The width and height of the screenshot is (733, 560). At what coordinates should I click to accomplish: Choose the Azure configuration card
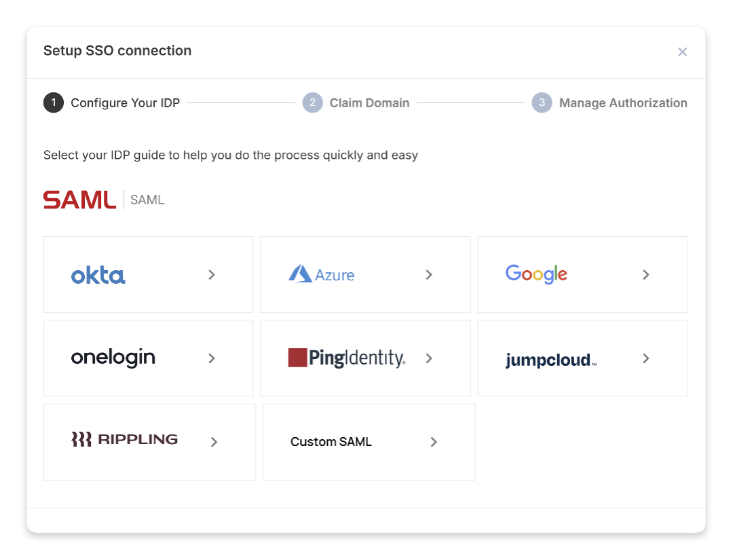365,274
